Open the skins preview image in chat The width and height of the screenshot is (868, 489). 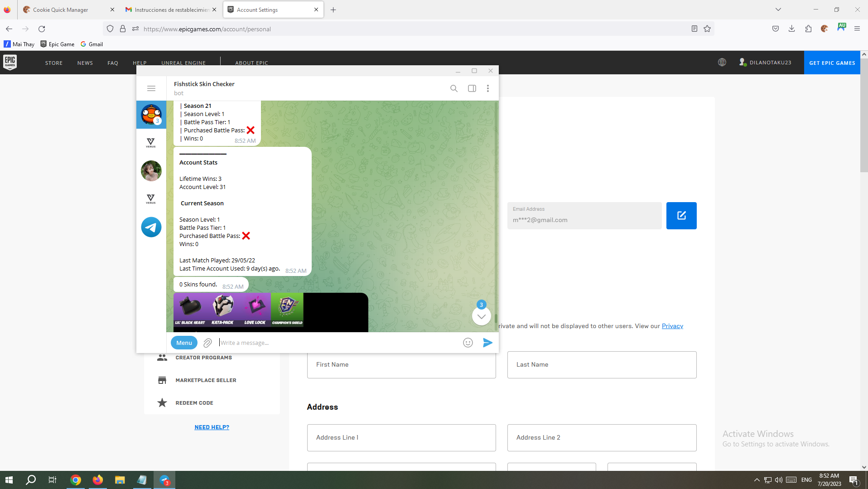point(270,312)
